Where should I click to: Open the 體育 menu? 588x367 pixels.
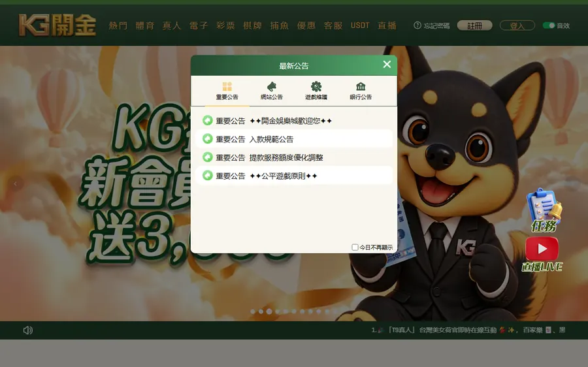tap(145, 25)
